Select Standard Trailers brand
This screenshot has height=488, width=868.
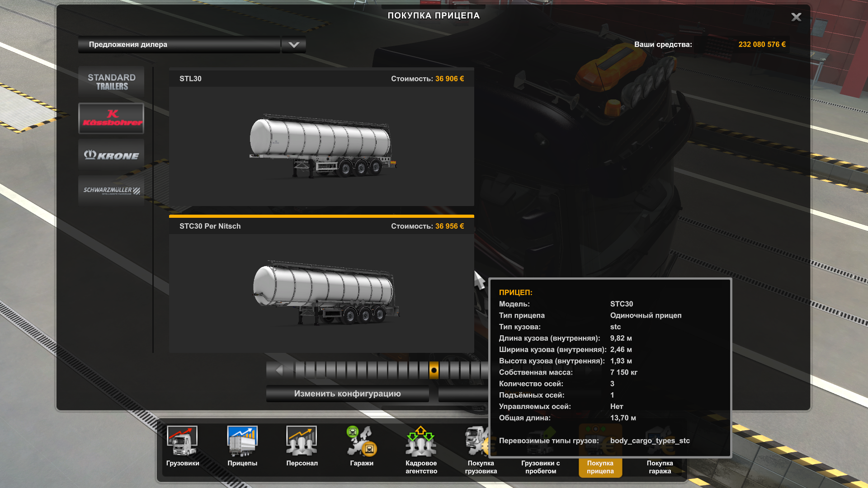point(111,82)
